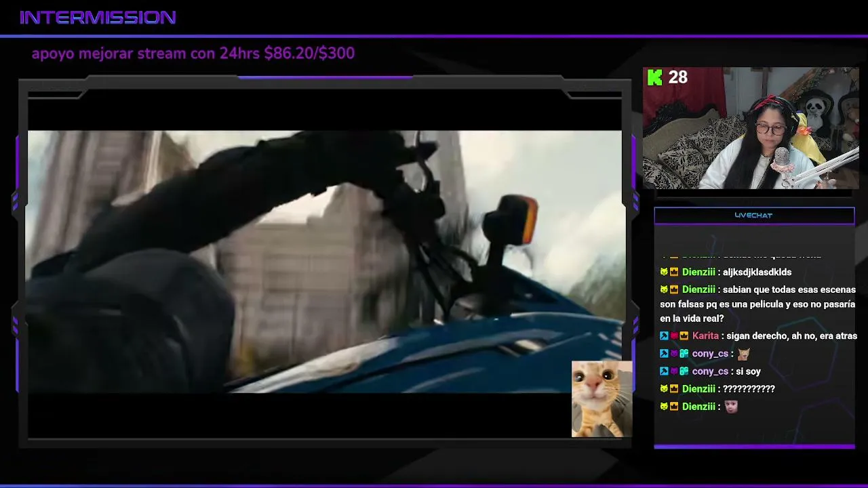Viewport: 868px width, 488px height.
Task: Open Dienziii's name on the aljksdjklasdklds message
Action: click(x=698, y=272)
